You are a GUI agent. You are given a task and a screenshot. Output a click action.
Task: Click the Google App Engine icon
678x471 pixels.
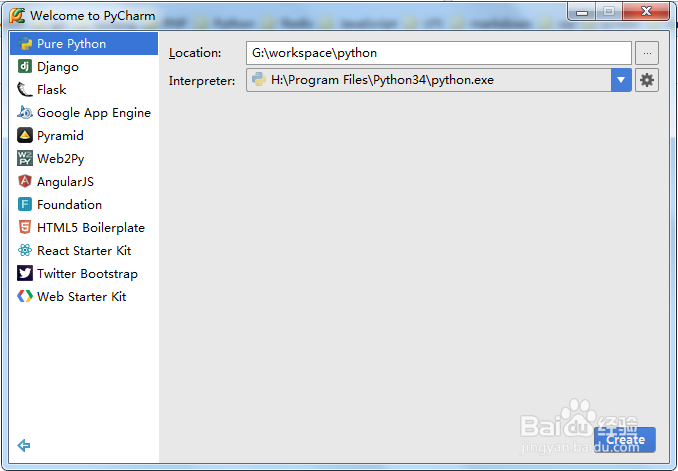pyautogui.click(x=25, y=112)
